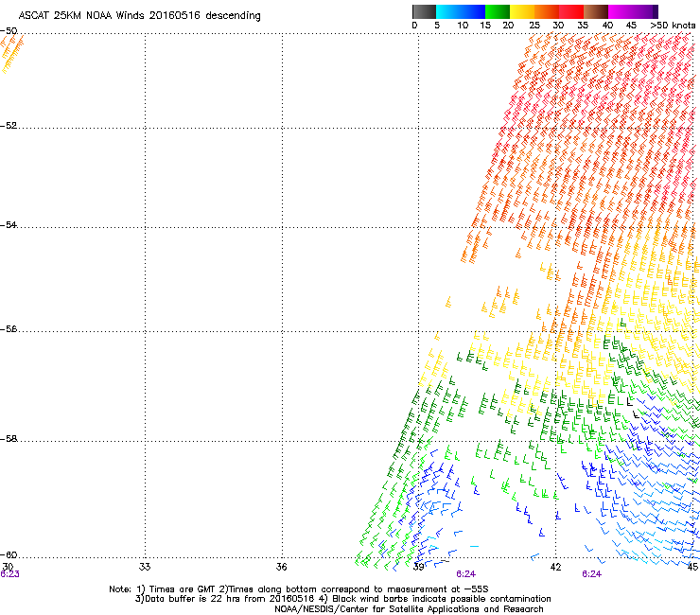Image resolution: width=700 pixels, height=615 pixels.
Task: Click the '35' label under the color scale
Action: click(583, 26)
